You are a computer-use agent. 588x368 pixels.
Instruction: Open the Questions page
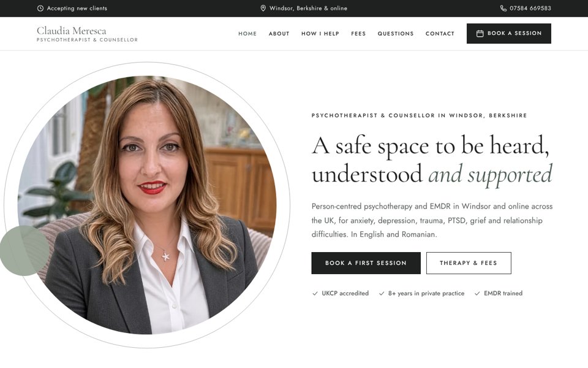click(x=396, y=33)
